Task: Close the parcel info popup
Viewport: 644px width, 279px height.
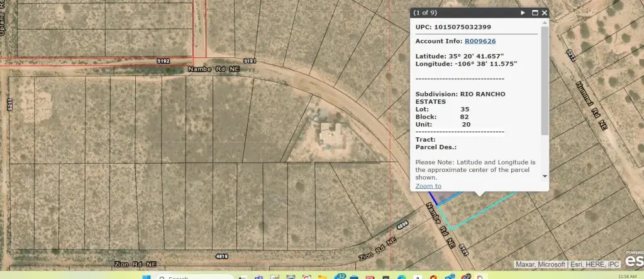Action: coord(545,13)
